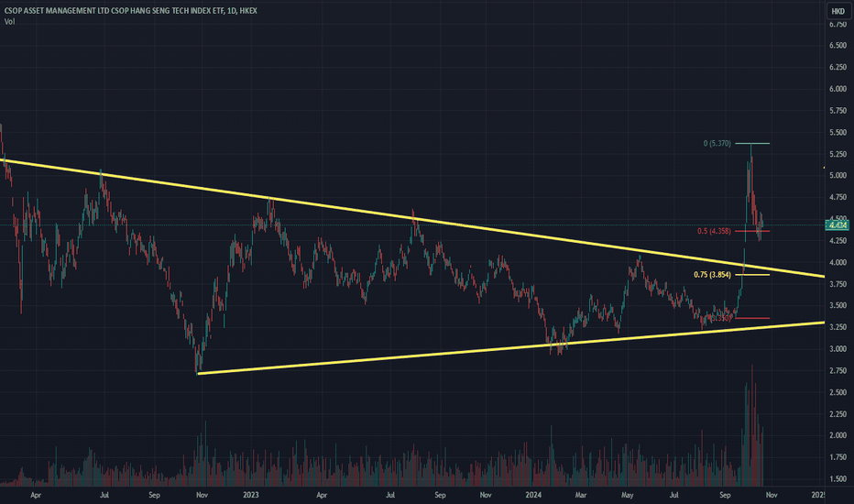Click the yellow Fibonacci line at 3.854
This screenshot has height=504, width=854.
(752, 275)
